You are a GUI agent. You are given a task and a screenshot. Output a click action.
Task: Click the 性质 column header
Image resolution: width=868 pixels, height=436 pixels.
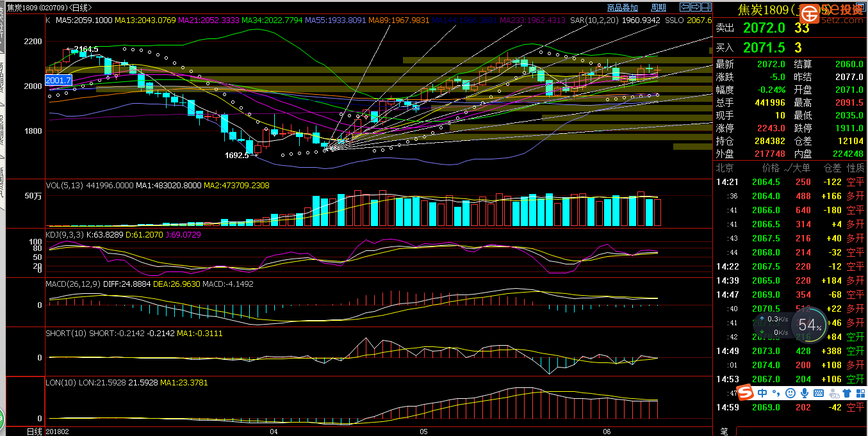click(x=855, y=168)
